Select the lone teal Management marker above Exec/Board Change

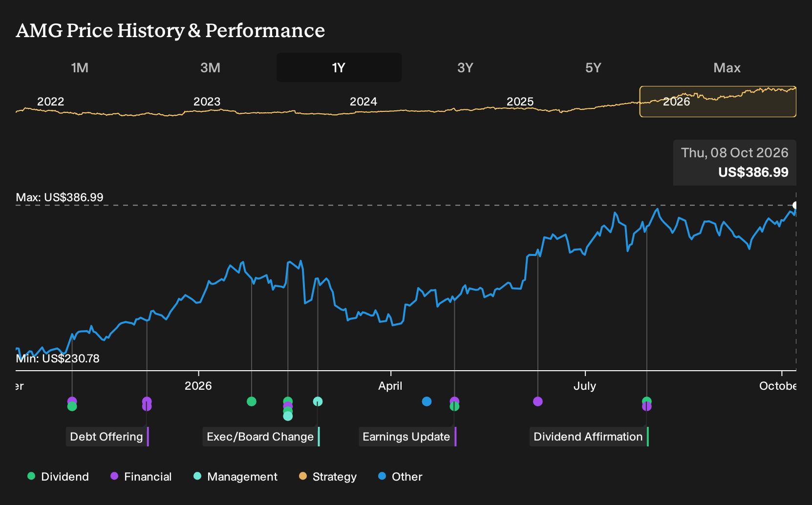(318, 401)
